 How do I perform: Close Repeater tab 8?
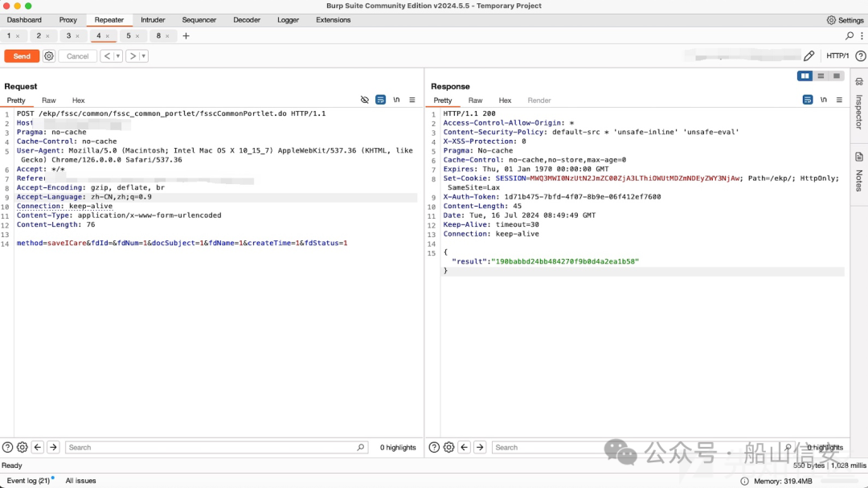pyautogui.click(x=167, y=36)
